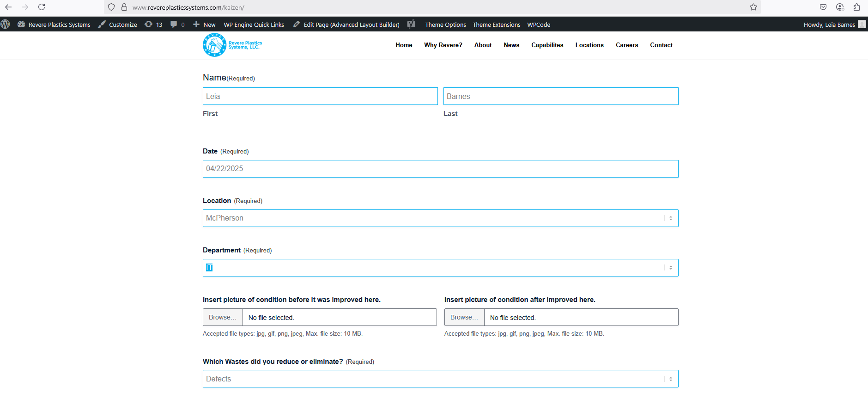The image size is (868, 393).
Task: Click the updates icon showing 13
Action: [x=153, y=25]
